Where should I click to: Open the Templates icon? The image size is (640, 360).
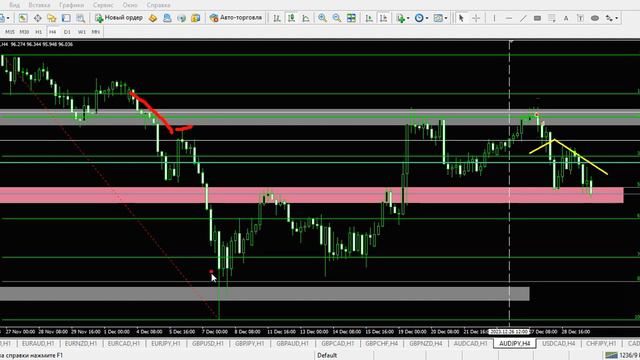coord(438,18)
